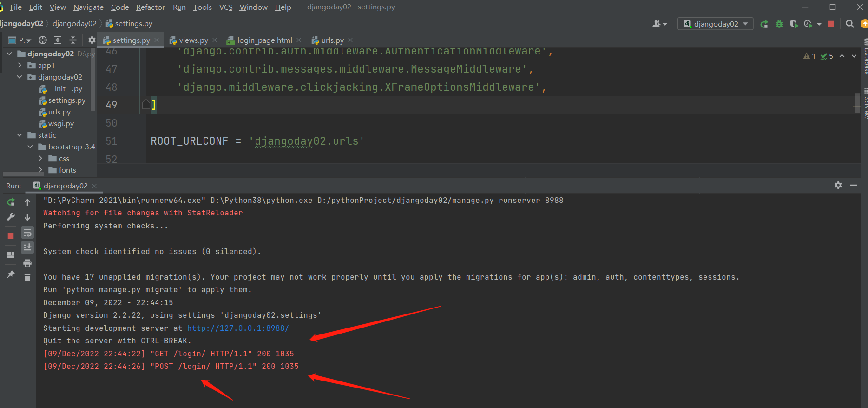The height and width of the screenshot is (408, 868).
Task: Rerun server in Run panel sidebar
Action: coord(11,202)
